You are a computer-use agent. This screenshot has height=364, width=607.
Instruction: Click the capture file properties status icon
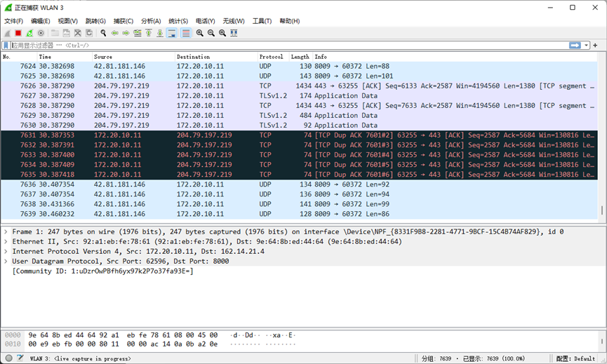click(x=20, y=358)
